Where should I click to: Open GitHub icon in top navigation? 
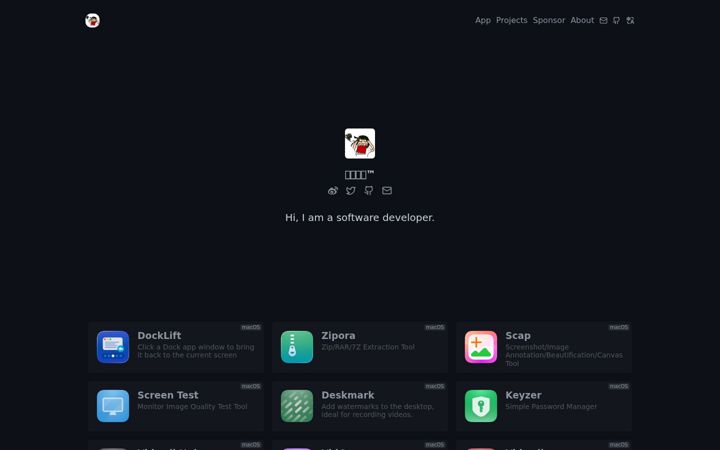(617, 20)
